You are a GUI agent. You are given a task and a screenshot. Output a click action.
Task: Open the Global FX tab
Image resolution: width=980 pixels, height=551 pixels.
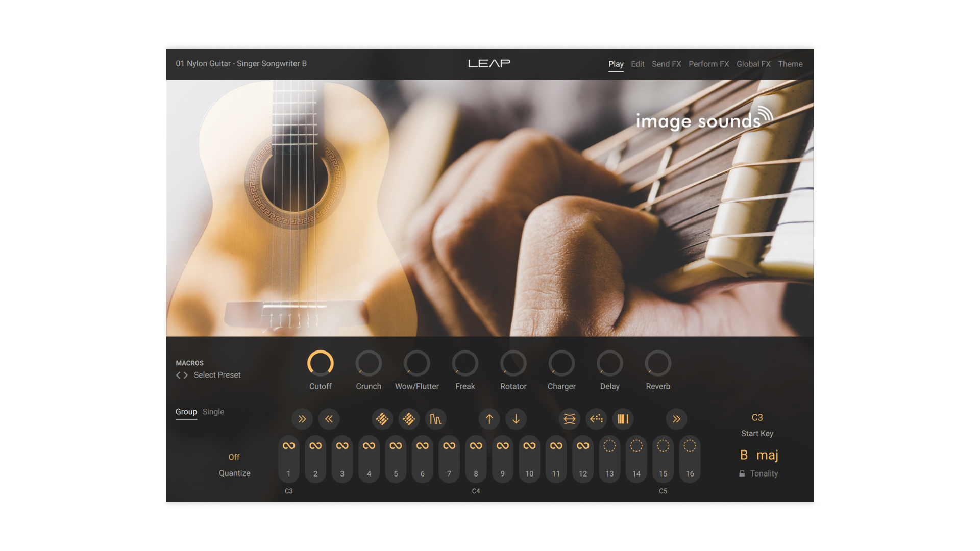coord(753,64)
